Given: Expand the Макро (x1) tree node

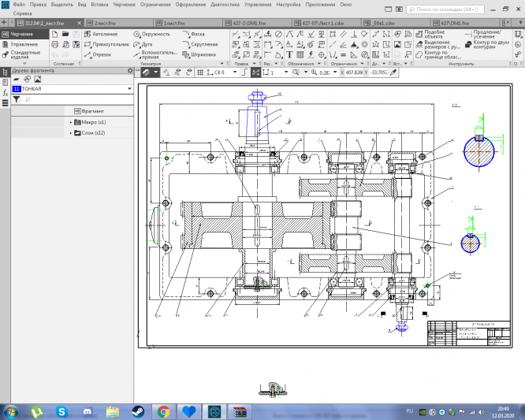Looking at the screenshot, I should pos(71,122).
